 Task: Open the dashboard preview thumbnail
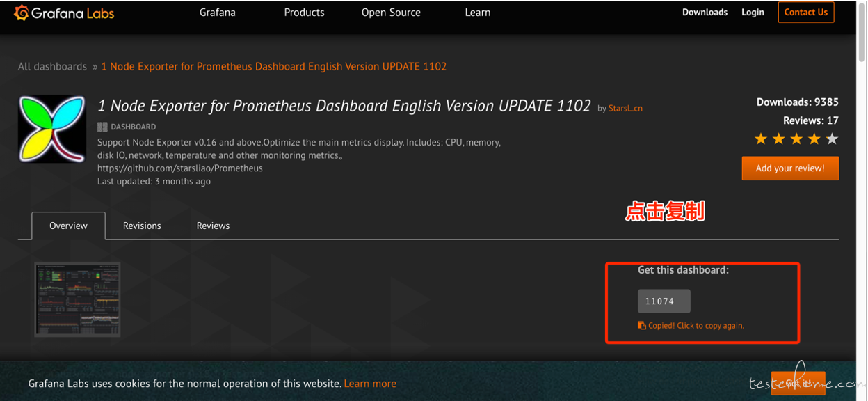click(77, 299)
